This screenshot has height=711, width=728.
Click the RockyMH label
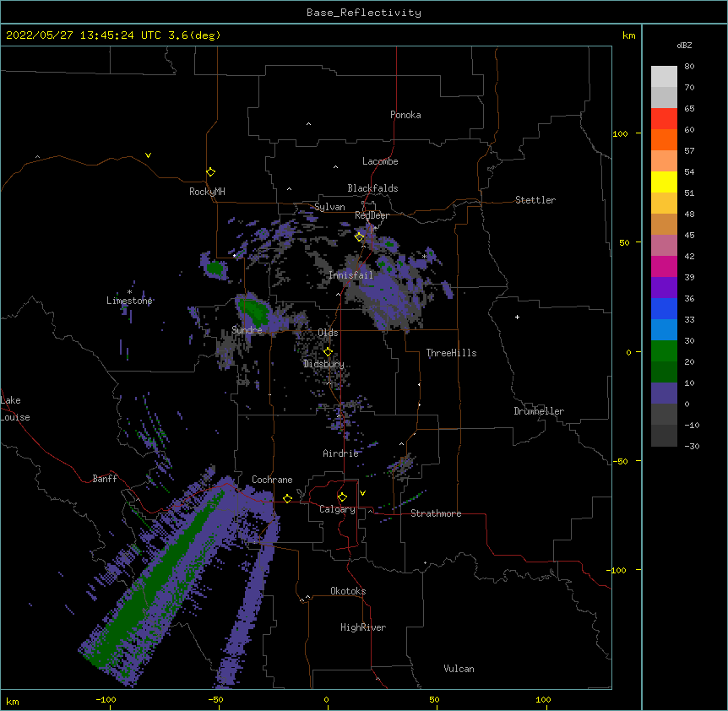207,191
